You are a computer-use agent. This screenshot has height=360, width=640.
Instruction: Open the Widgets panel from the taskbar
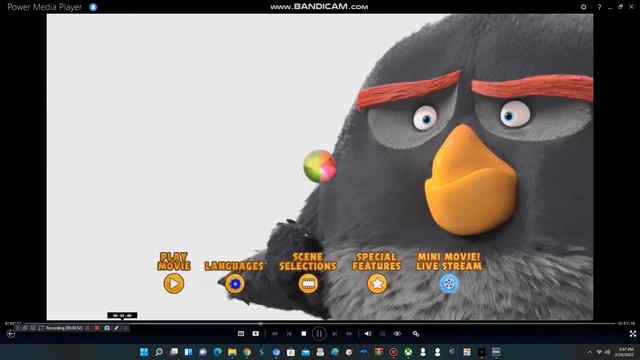pyautogui.click(x=188, y=352)
